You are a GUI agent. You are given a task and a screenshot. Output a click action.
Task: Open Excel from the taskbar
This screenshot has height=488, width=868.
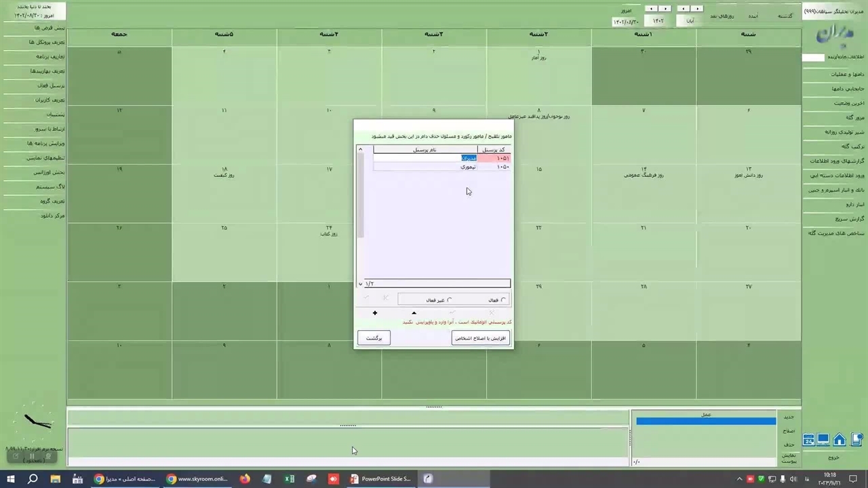click(290, 479)
